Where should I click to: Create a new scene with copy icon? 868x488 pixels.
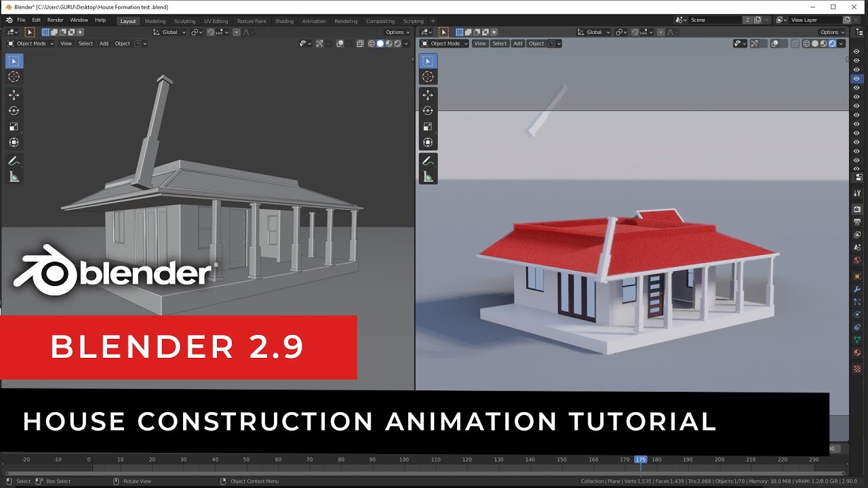(x=759, y=20)
